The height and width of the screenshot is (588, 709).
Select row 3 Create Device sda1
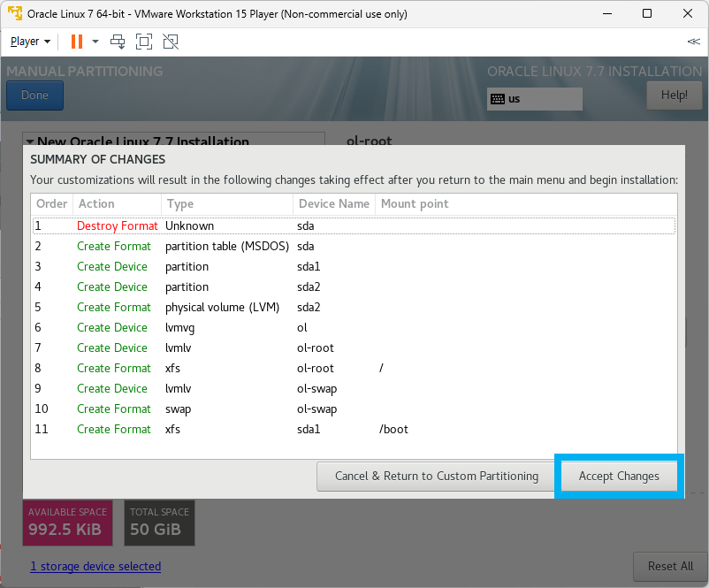click(354, 266)
